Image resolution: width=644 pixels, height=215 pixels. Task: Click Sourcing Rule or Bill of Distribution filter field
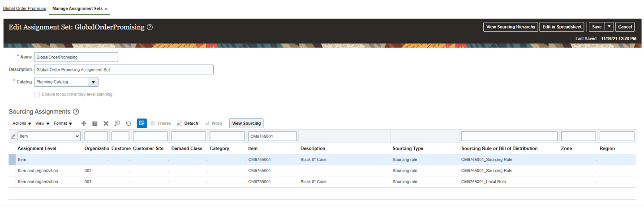[509, 136]
